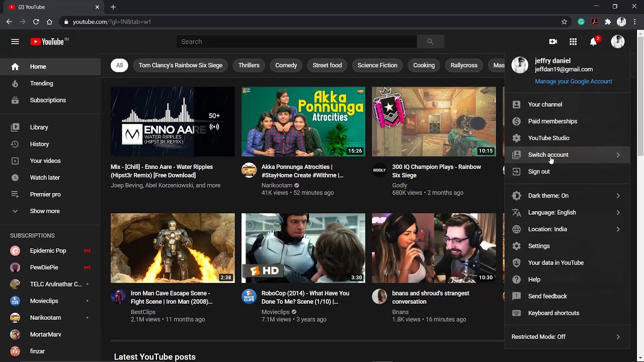
Task: Select the Comedy filter chip
Action: (286, 65)
